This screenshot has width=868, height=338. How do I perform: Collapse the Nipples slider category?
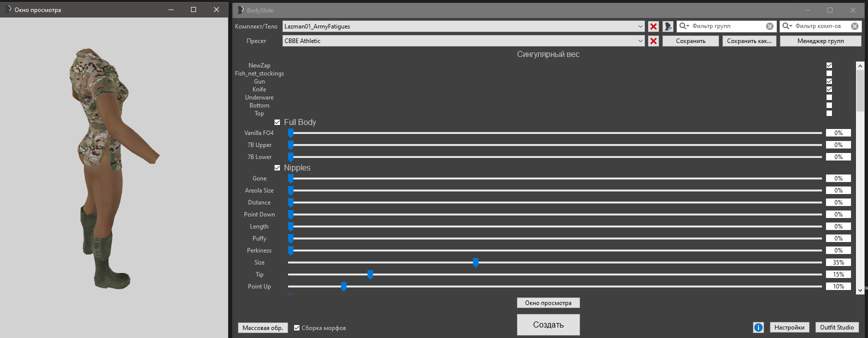(x=277, y=168)
